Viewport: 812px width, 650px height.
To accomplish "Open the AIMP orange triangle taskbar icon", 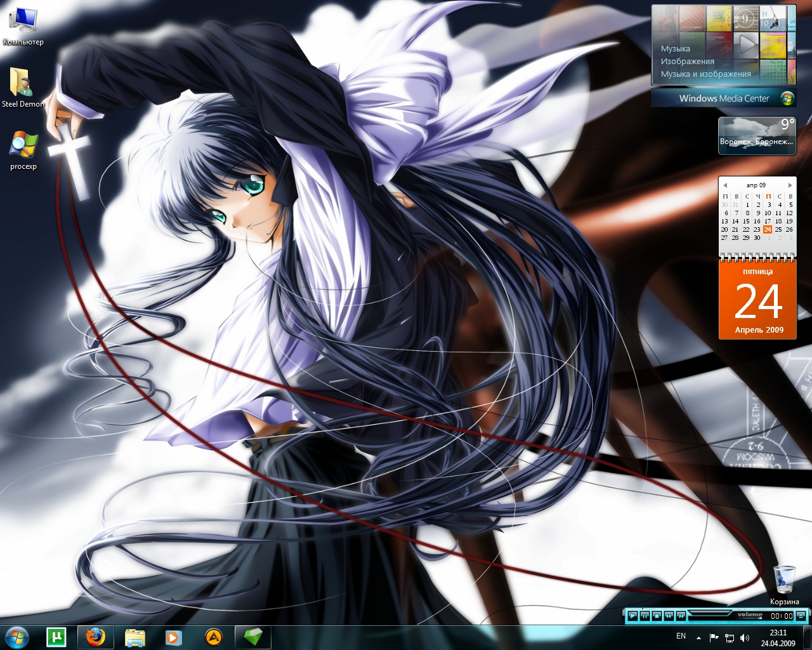I will pos(214,637).
